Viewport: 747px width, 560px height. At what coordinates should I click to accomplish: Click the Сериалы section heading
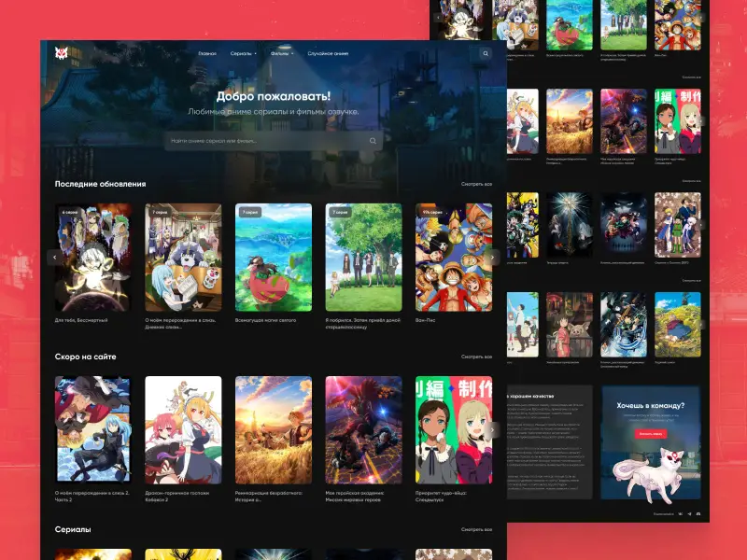click(x=73, y=529)
